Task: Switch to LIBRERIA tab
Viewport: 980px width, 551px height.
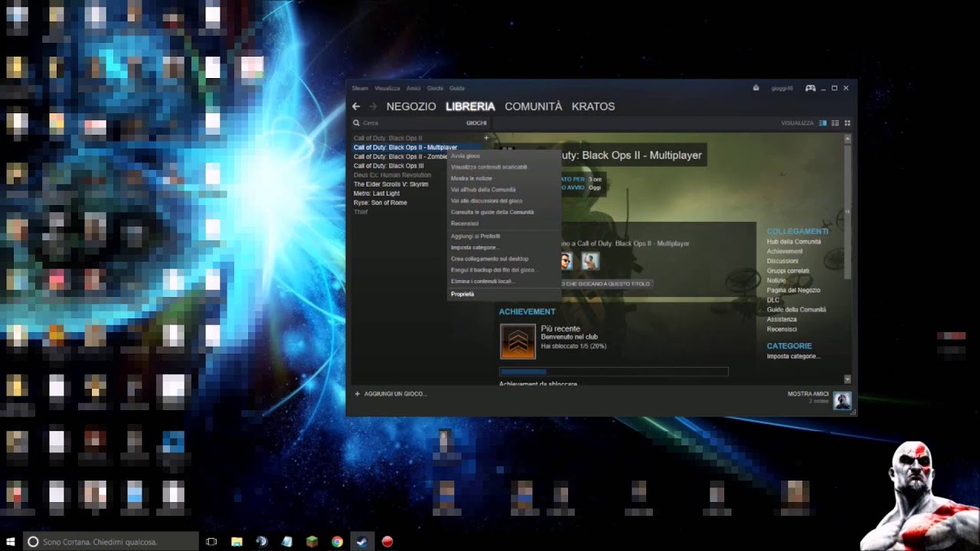Action: click(470, 106)
